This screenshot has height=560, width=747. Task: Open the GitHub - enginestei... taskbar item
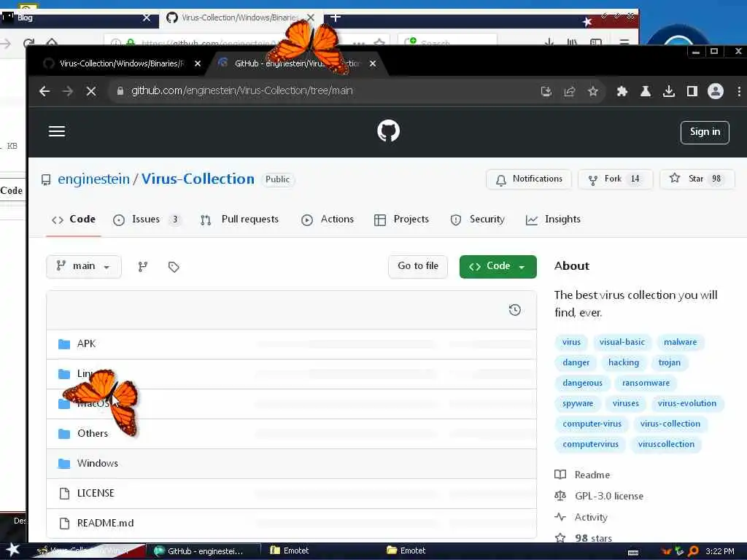click(206, 551)
